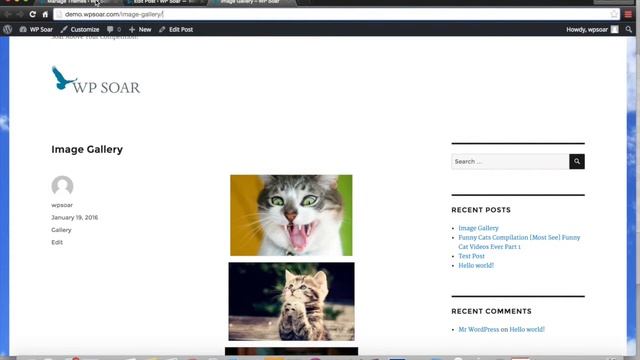Open the hissing cat gallery image
Screen dimensions: 640x360
click(291, 215)
